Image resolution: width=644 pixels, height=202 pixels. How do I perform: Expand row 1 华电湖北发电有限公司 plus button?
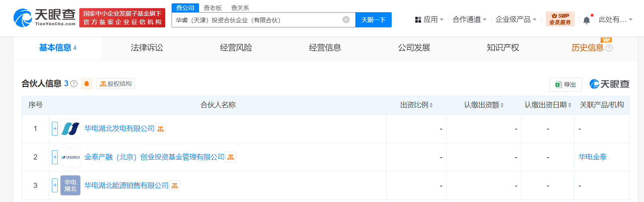pos(55,129)
